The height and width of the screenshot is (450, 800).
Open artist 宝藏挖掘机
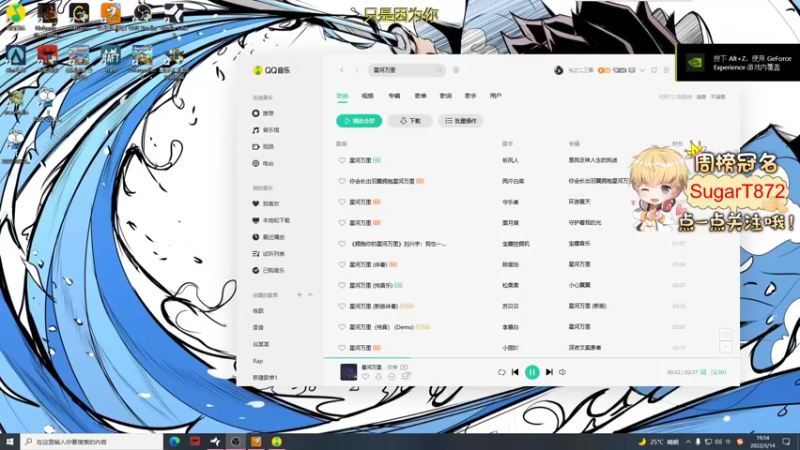(x=516, y=244)
